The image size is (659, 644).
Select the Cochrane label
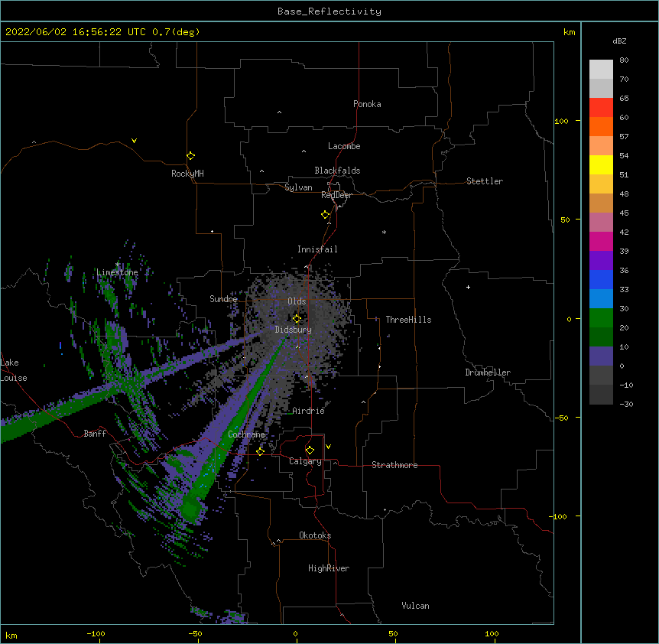click(x=247, y=434)
